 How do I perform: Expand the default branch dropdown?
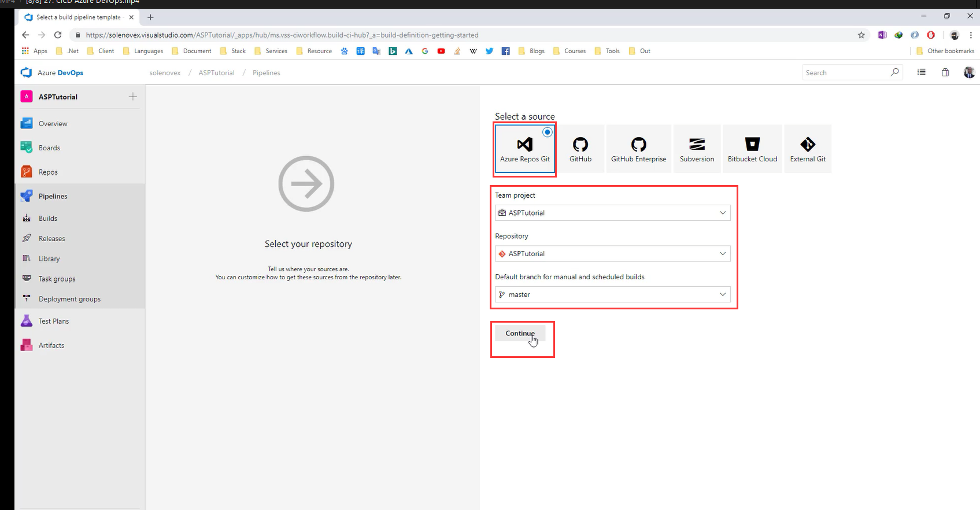click(613, 294)
